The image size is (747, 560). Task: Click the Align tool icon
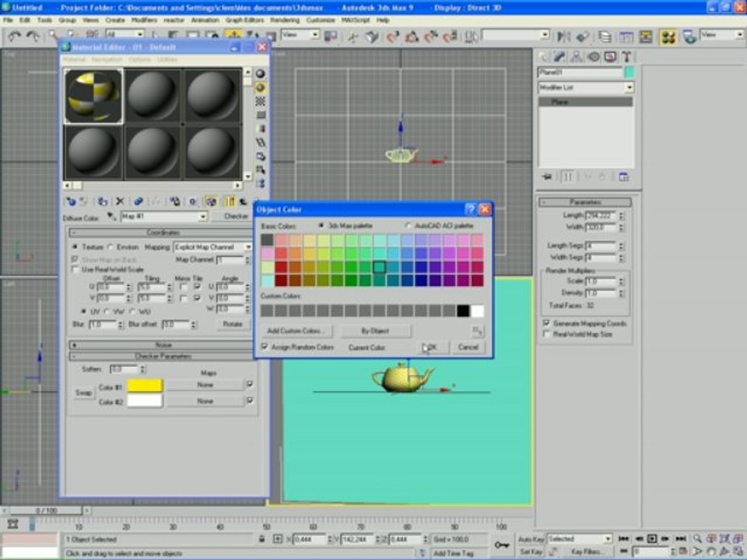582,37
